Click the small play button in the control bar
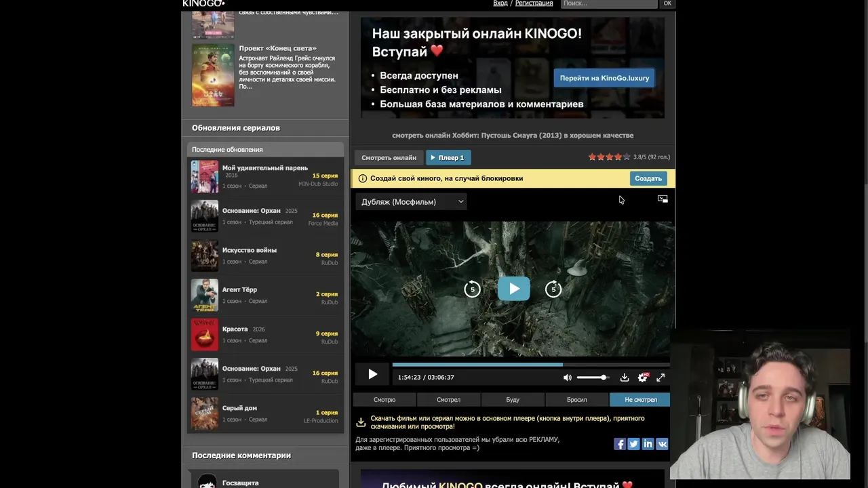 (372, 374)
